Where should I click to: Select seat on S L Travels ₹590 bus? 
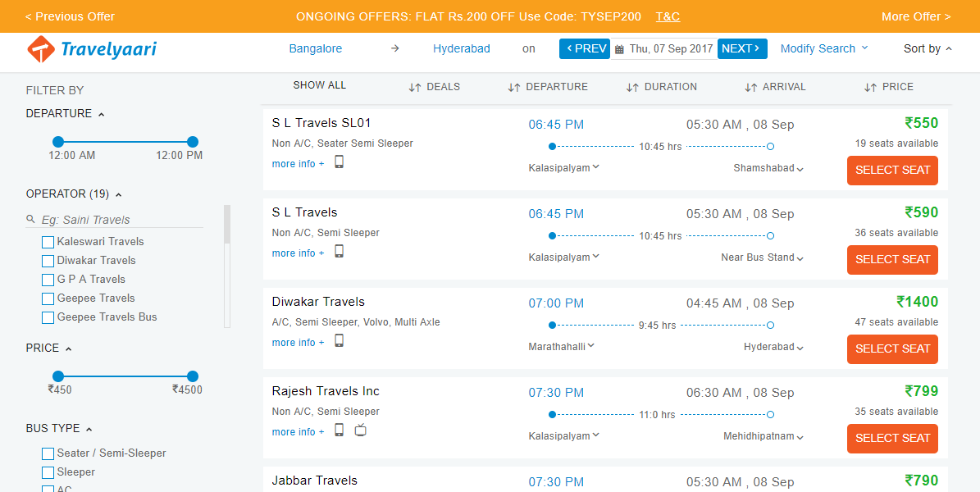(892, 259)
